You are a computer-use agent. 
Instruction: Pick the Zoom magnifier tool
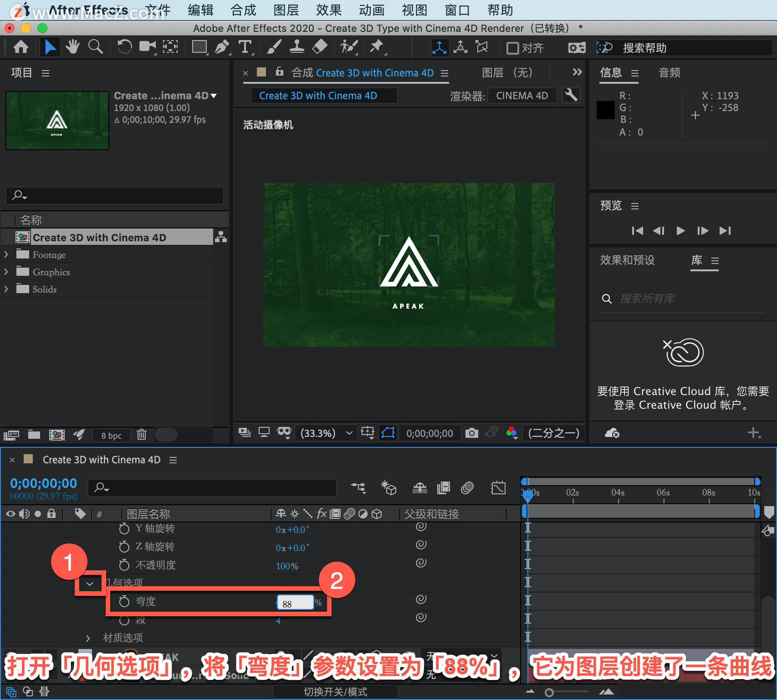95,47
